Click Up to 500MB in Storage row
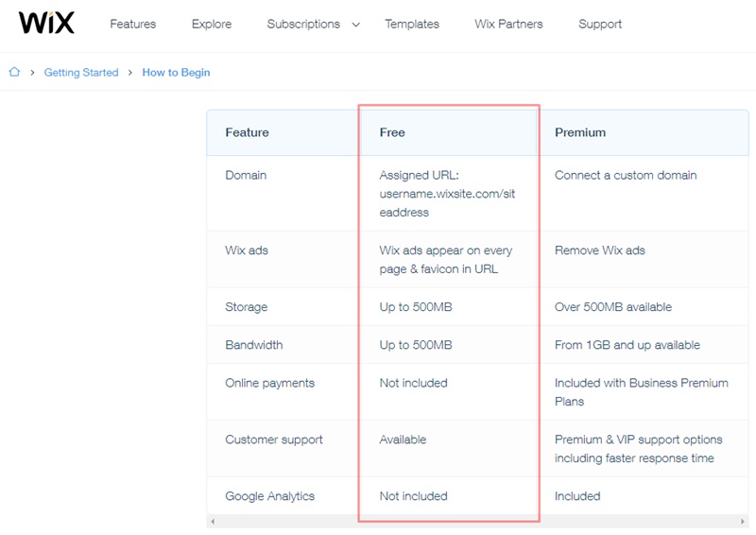756x535 pixels. tap(416, 307)
